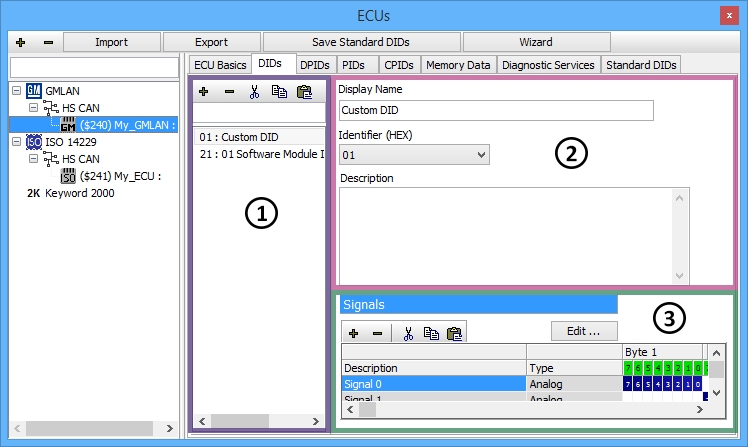Select the My_ECU ($241) tree item
The width and height of the screenshot is (748, 447).
[120, 176]
